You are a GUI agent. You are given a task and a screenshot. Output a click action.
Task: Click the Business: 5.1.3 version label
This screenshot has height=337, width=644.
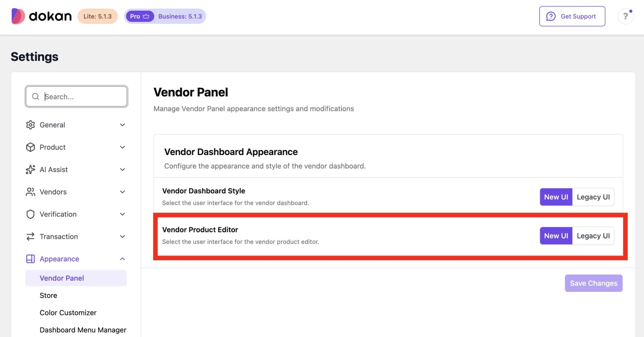[x=180, y=16]
